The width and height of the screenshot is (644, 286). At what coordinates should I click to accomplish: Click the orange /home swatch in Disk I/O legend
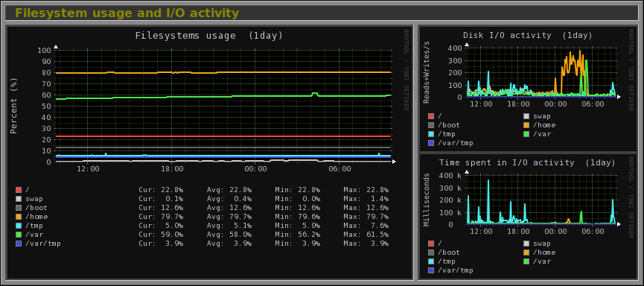click(526, 125)
